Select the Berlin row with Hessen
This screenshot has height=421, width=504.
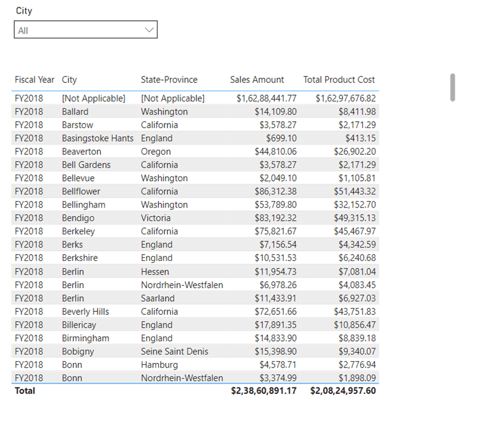click(155, 271)
